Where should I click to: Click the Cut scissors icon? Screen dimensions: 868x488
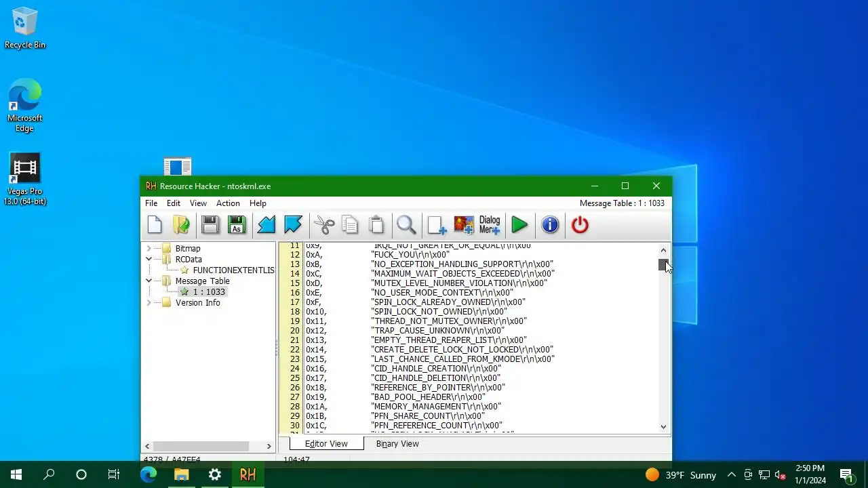coord(324,225)
